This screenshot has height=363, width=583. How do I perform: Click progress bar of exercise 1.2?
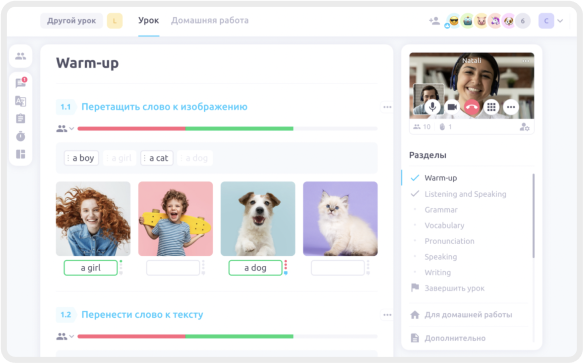pyautogui.click(x=227, y=336)
